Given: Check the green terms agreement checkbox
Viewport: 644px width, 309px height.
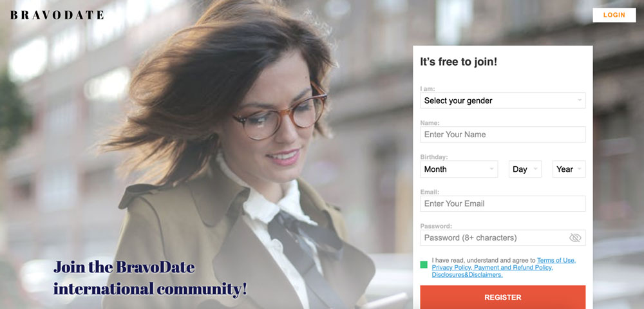Looking at the screenshot, I should [x=424, y=265].
